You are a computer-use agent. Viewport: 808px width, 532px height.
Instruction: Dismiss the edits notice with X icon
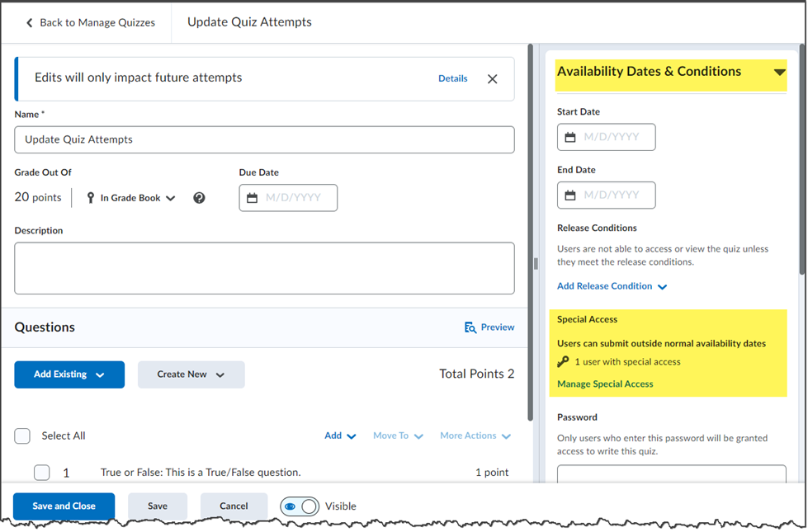(x=492, y=79)
